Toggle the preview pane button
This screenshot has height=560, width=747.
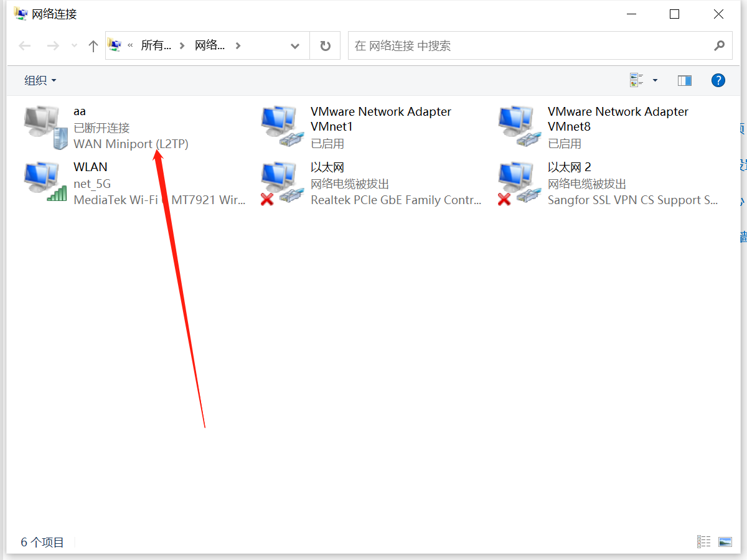[685, 80]
